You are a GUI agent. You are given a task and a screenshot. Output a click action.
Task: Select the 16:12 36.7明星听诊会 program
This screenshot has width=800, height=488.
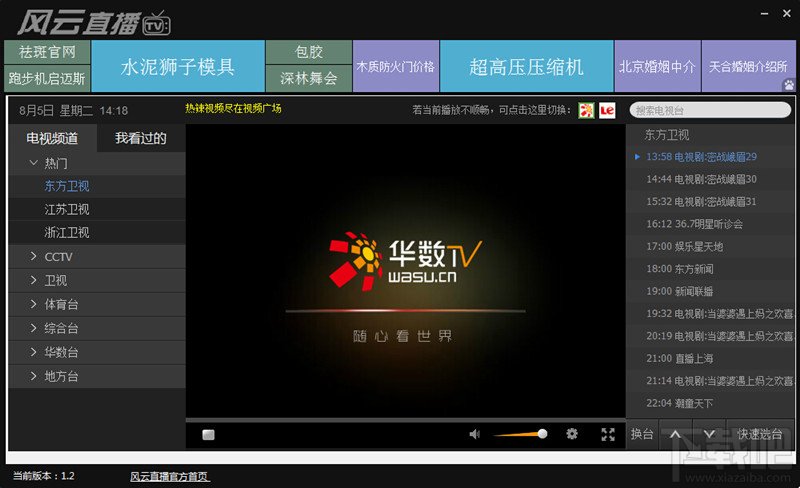point(710,224)
